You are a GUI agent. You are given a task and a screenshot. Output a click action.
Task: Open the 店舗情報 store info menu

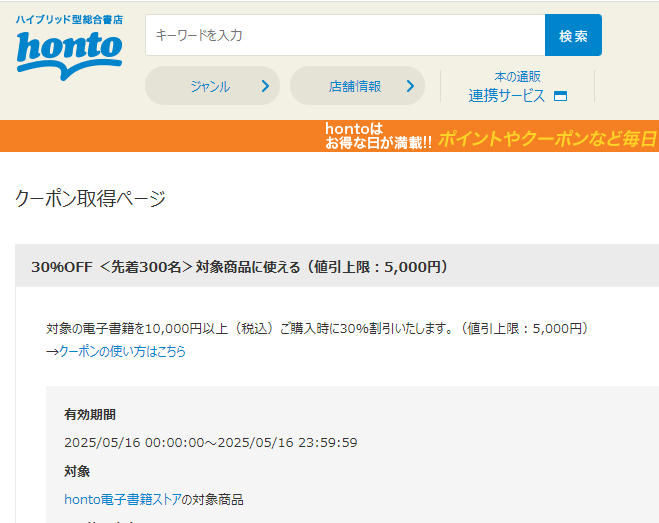(x=357, y=86)
